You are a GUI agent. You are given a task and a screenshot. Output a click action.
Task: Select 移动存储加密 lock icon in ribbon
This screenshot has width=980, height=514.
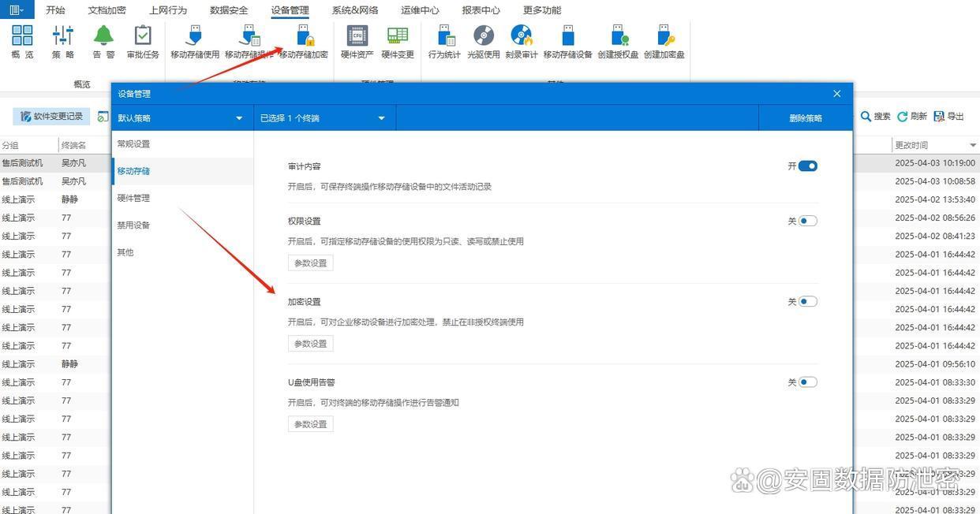(304, 36)
